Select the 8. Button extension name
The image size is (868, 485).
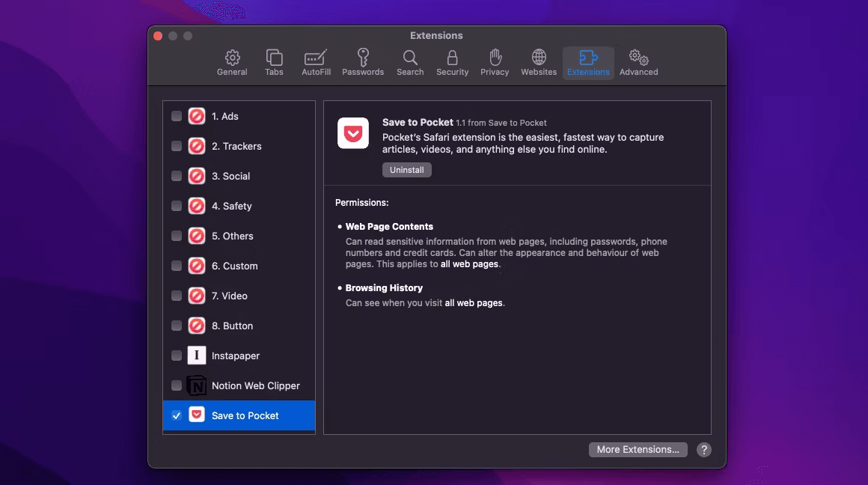(232, 326)
